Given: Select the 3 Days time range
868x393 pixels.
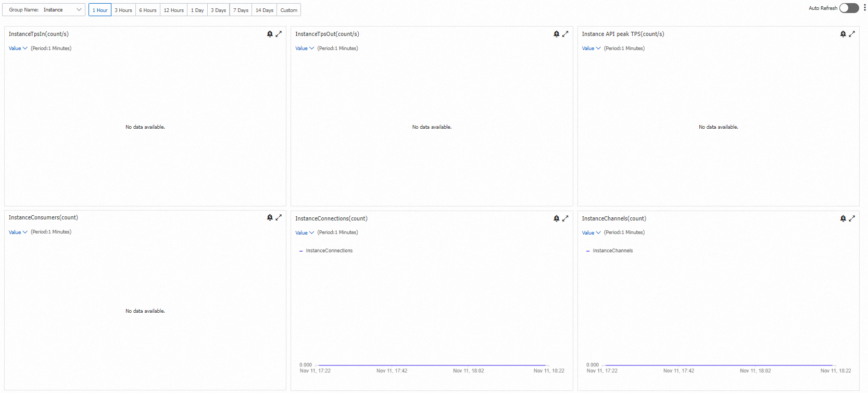Looking at the screenshot, I should (x=219, y=10).
